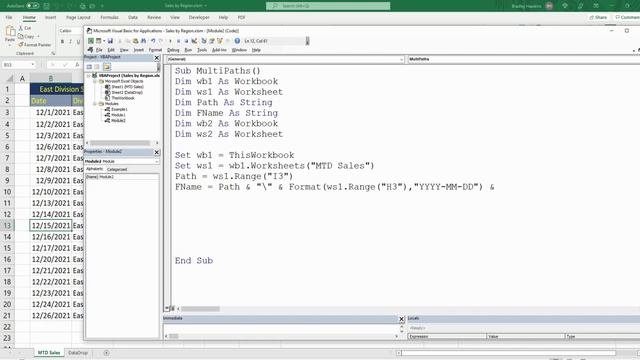
Task: Open the VBA Run menu
Action: [x=188, y=50]
